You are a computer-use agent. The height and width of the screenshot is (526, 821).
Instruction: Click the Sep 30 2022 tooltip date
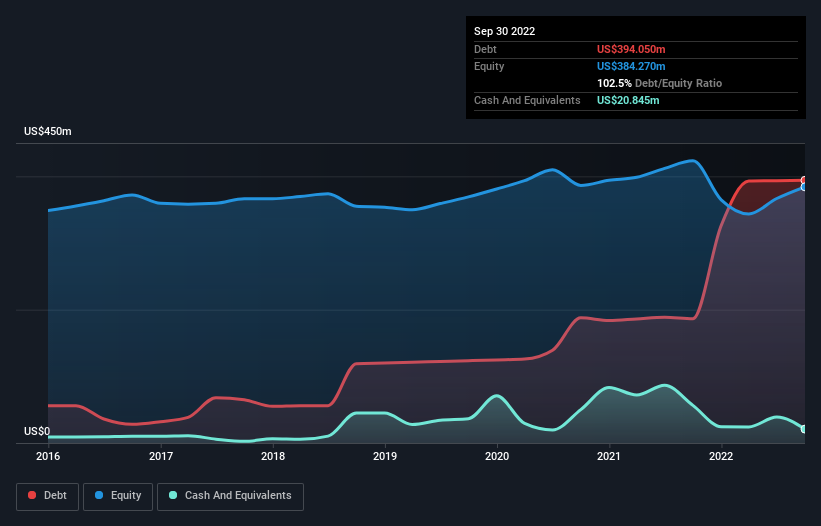[x=504, y=31]
